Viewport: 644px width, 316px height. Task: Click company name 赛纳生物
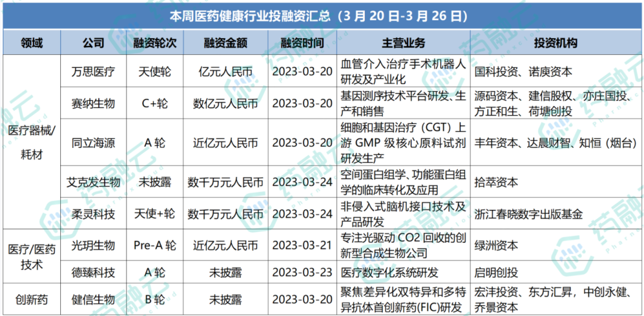pyautogui.click(x=93, y=103)
